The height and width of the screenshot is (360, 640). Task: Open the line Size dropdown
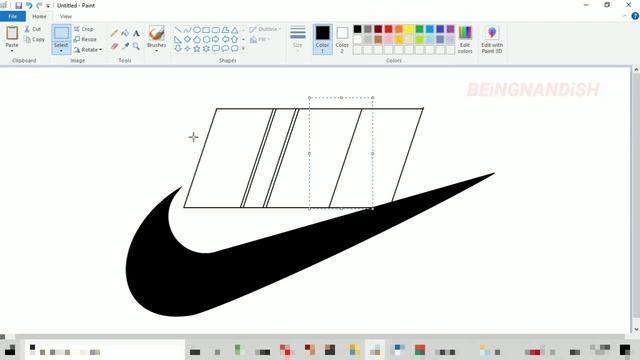(298, 37)
